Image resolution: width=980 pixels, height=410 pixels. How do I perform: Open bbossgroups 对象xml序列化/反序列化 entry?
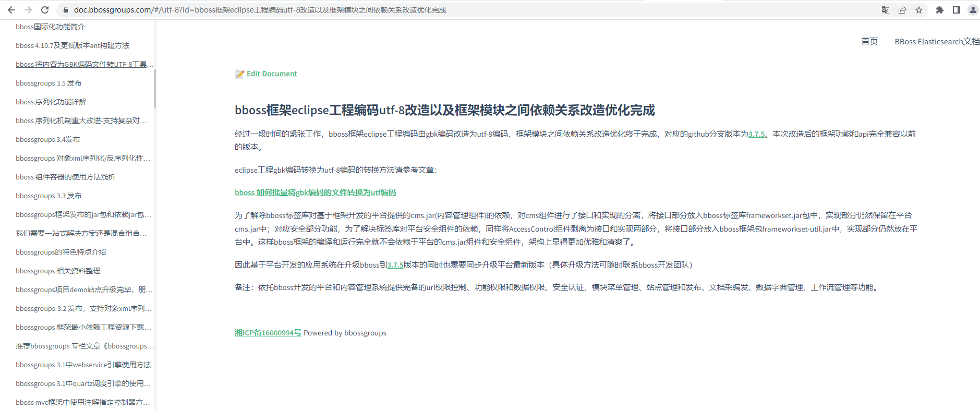pyautogui.click(x=83, y=158)
